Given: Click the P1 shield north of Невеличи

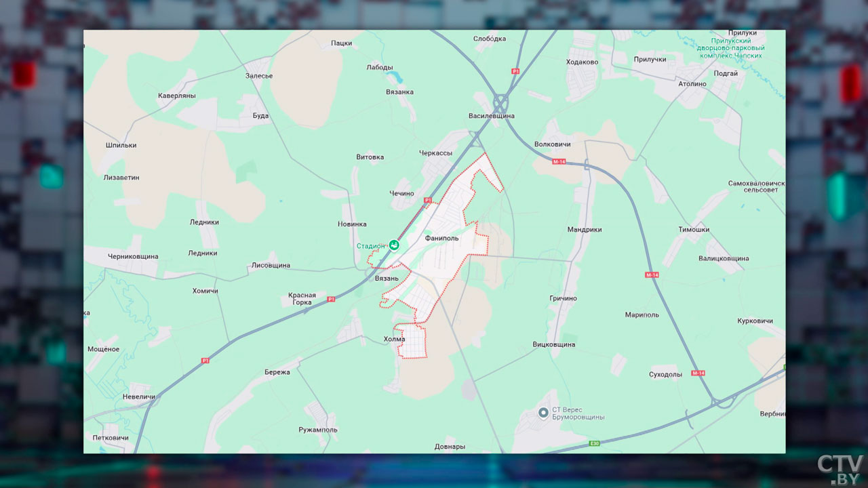Looking at the screenshot, I should [205, 361].
